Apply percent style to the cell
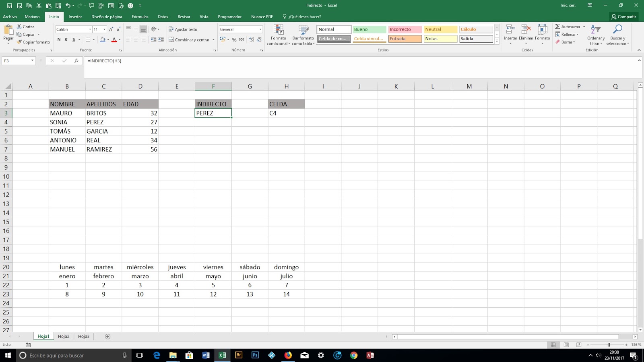This screenshot has height=362, width=644. pyautogui.click(x=234, y=39)
